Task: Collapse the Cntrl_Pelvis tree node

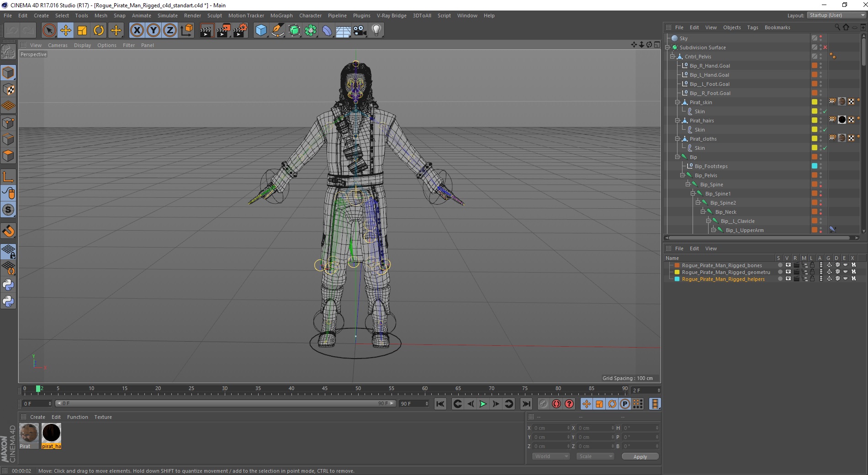Action: coord(672,57)
